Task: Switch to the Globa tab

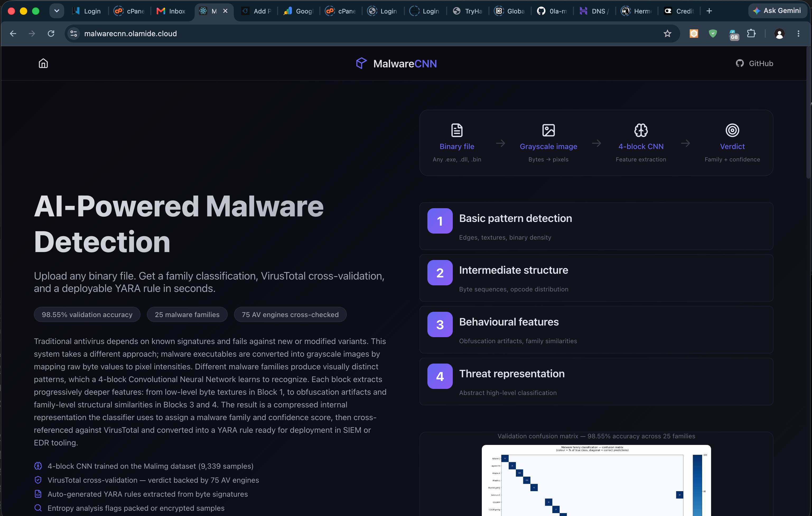Action: pyautogui.click(x=510, y=11)
